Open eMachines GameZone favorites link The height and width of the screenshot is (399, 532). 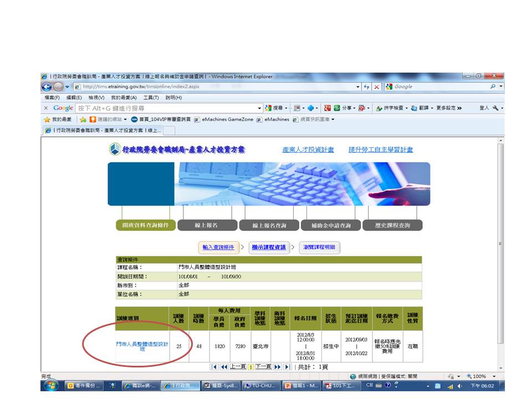click(224, 120)
